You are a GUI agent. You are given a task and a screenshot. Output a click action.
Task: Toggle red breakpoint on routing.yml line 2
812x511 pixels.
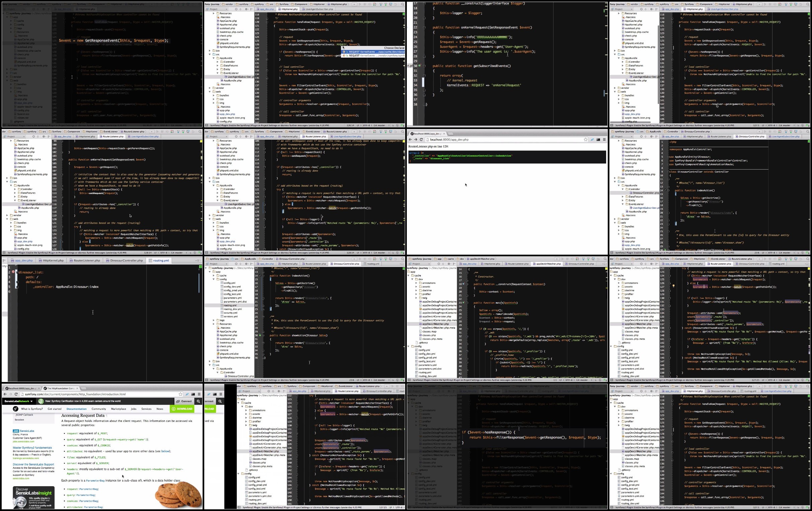(x=13, y=272)
